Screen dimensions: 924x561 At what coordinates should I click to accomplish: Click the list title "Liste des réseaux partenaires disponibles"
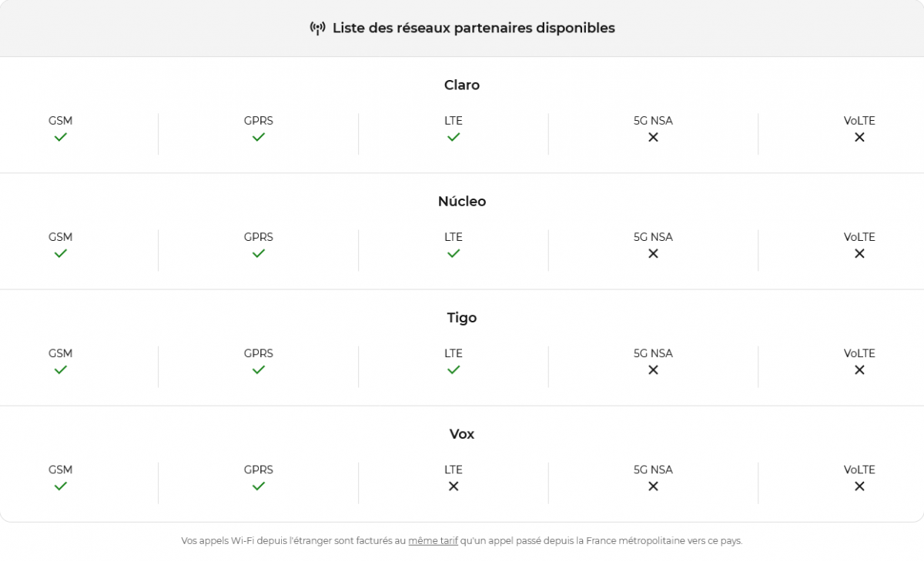click(474, 28)
